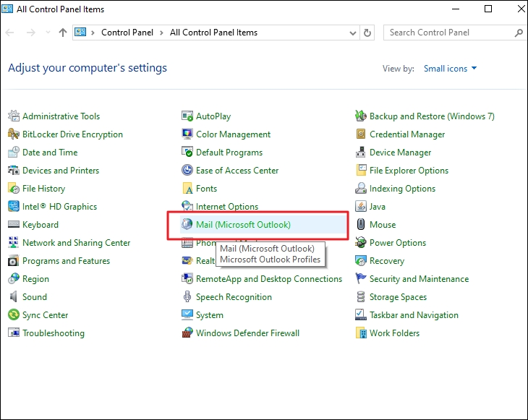This screenshot has width=528, height=420.
Task: Open the View by Small icons dropdown
Action: point(450,69)
